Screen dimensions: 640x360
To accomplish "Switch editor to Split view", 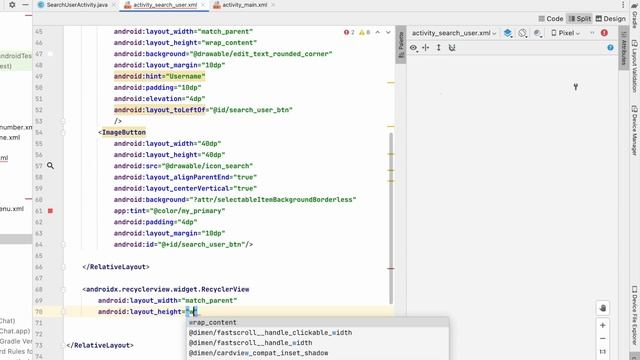I will pyautogui.click(x=580, y=19).
